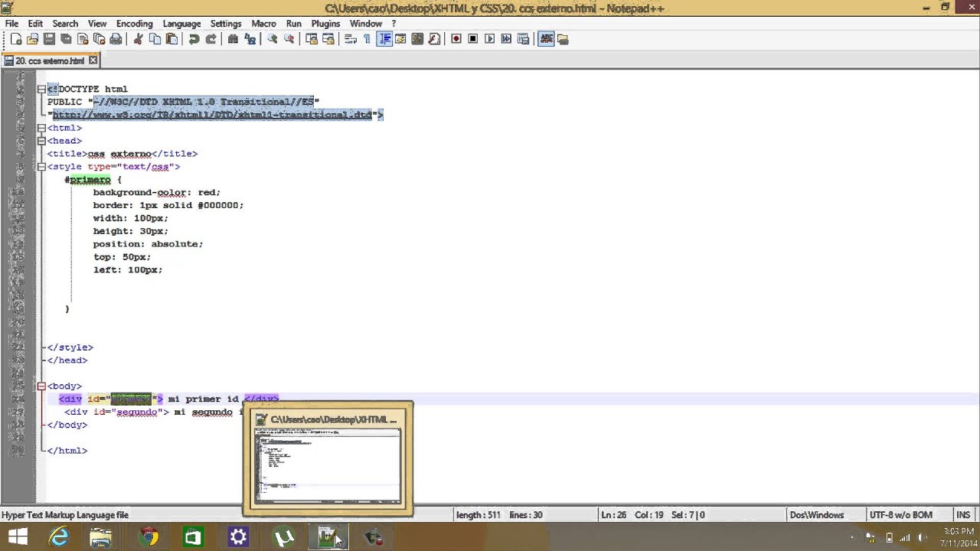Copy selection with the Copy icon
This screenshot has height=551, width=980.
155,39
